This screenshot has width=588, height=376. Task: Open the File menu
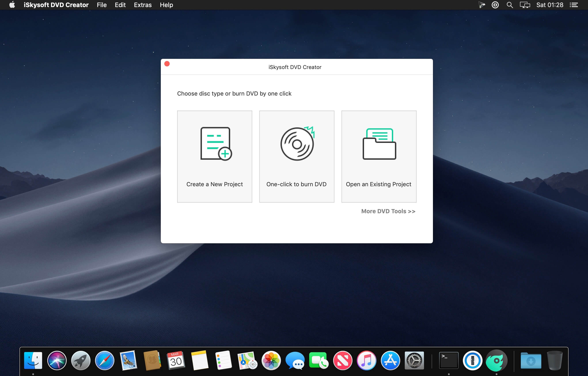[102, 5]
